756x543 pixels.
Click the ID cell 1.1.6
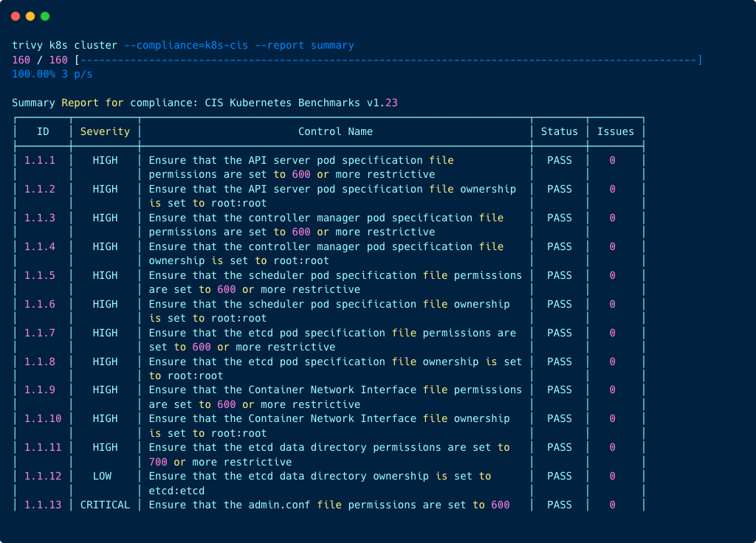40,304
